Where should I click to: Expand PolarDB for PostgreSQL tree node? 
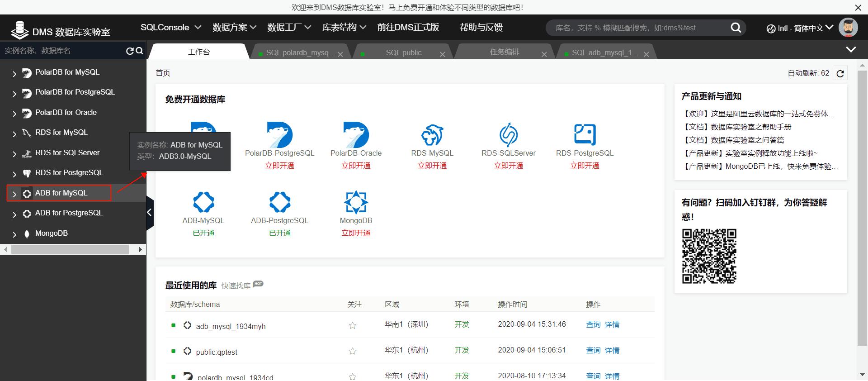coord(14,94)
